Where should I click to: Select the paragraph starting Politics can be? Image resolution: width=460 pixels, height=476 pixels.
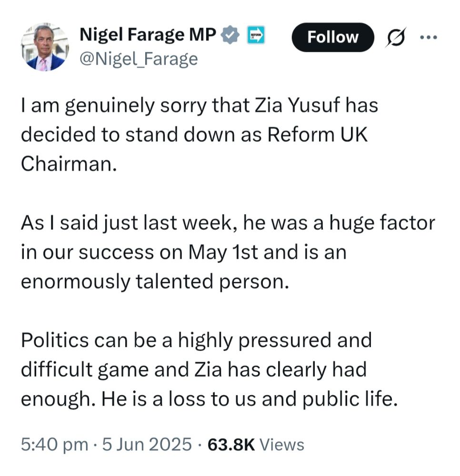coord(209,369)
